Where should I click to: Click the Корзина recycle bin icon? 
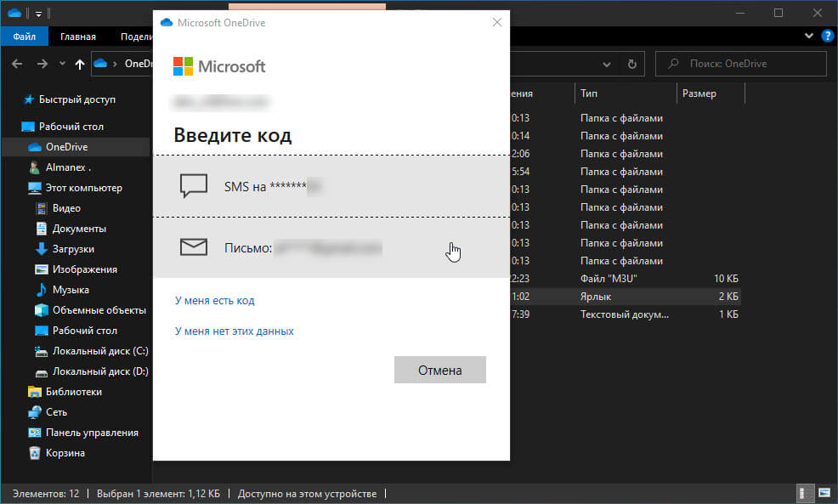[35, 453]
